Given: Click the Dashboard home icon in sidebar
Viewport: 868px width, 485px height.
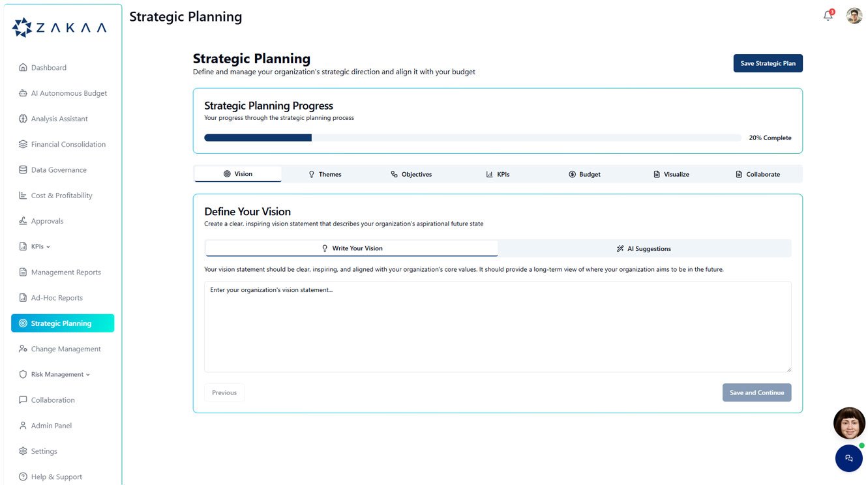Looking at the screenshot, I should coord(23,68).
